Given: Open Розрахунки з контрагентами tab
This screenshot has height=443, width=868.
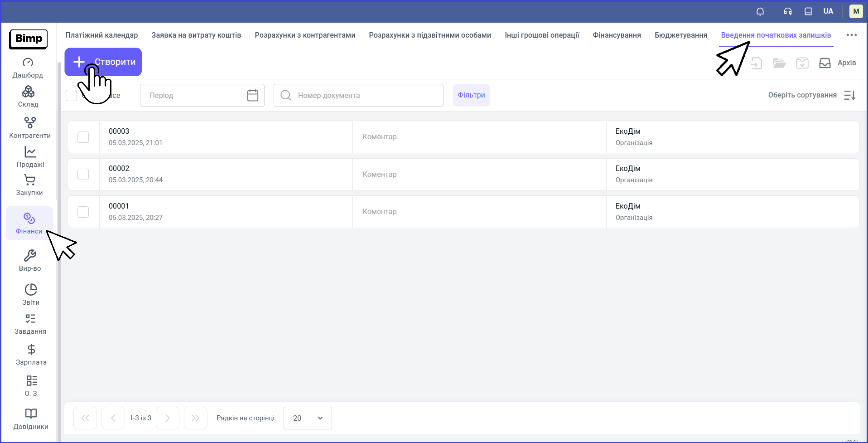Looking at the screenshot, I should pyautogui.click(x=305, y=35).
